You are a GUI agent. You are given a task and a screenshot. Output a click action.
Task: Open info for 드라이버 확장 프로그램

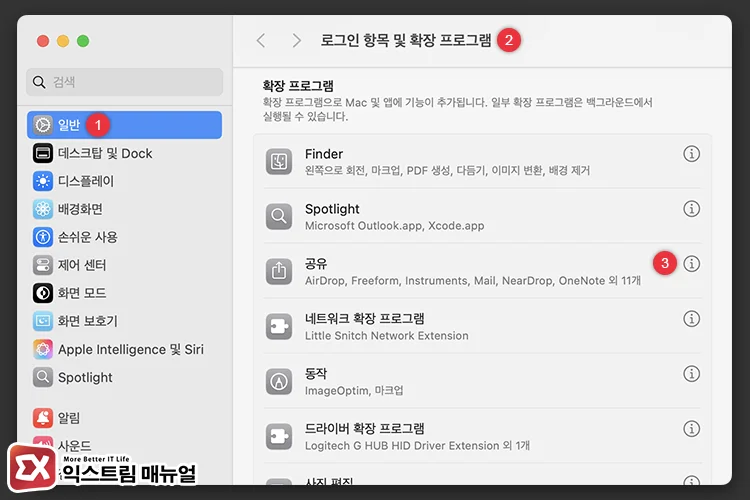[x=691, y=429]
